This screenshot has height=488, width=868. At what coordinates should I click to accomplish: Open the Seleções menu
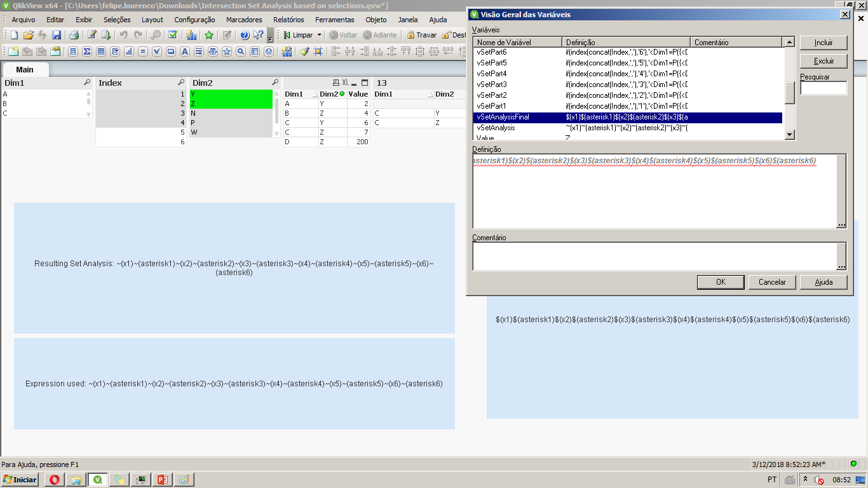coord(117,20)
